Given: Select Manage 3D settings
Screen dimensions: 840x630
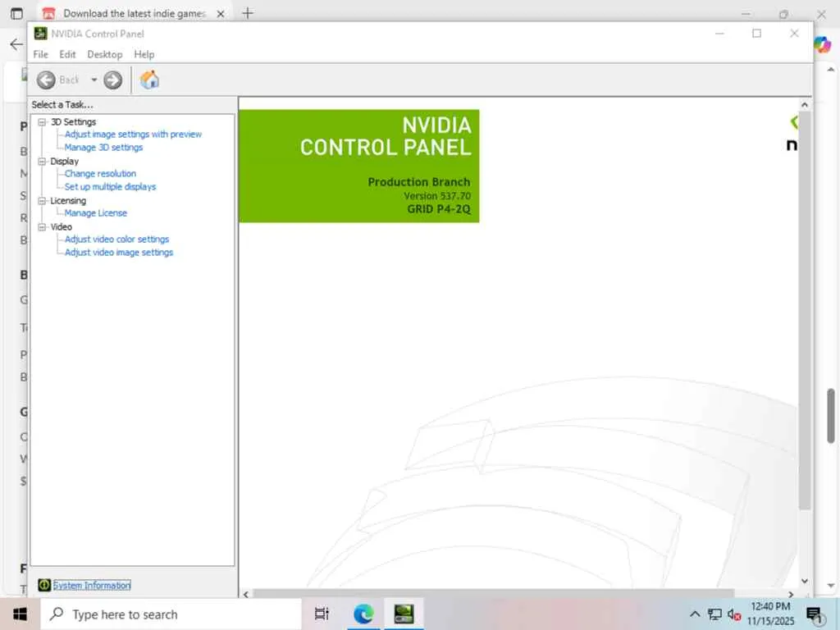Looking at the screenshot, I should (103, 148).
